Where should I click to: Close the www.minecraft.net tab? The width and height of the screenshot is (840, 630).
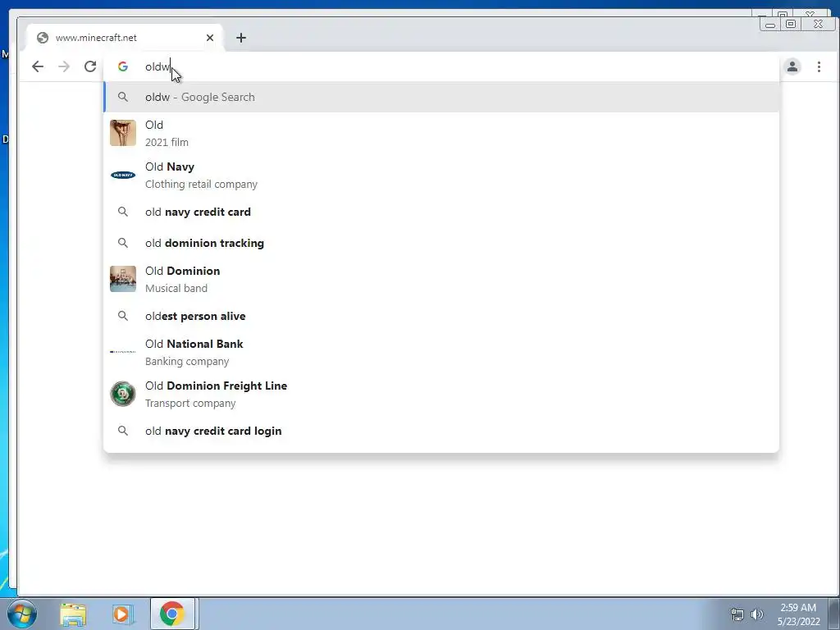click(210, 38)
